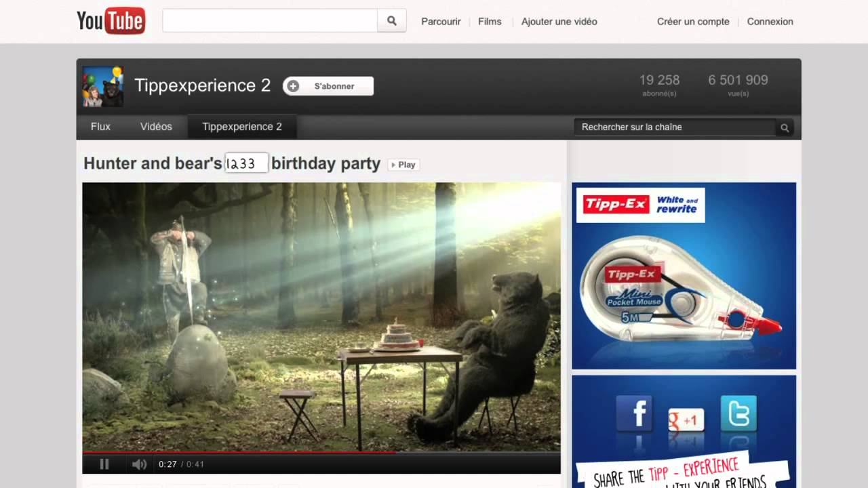Click the Google +1 icon
Viewport: 868px width, 488px height.
[686, 420]
